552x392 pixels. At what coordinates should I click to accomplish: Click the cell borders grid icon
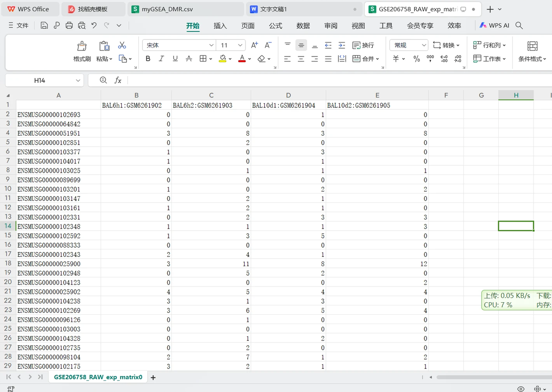pyautogui.click(x=203, y=59)
